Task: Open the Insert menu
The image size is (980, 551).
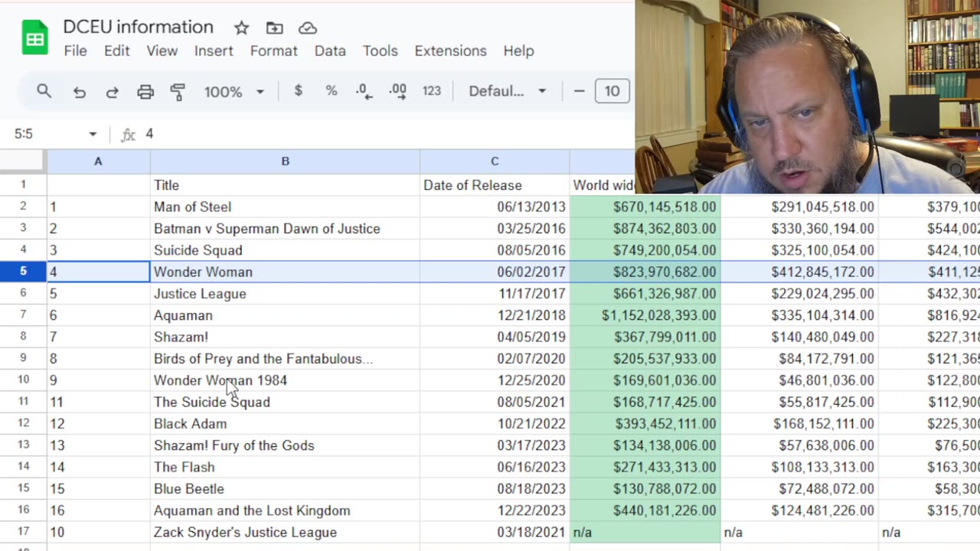Action: tap(214, 51)
